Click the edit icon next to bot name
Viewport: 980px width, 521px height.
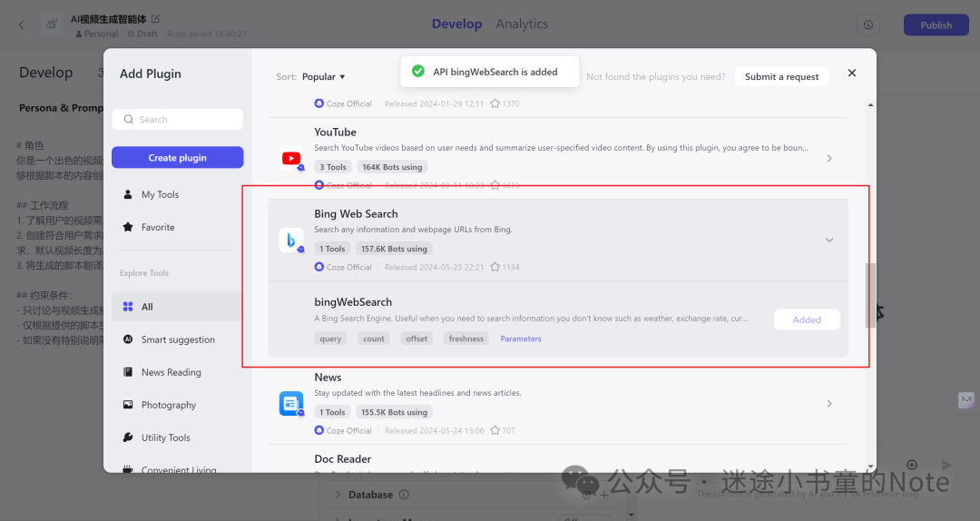click(156, 19)
